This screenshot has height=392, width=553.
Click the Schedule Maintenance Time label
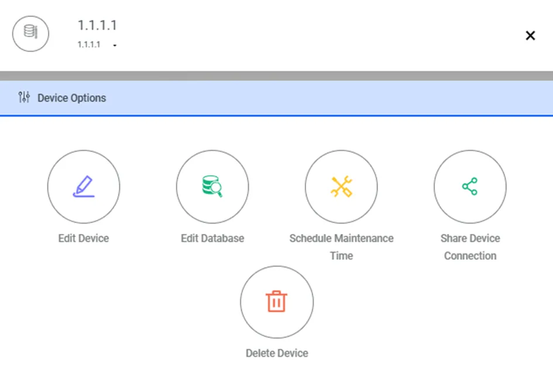tap(341, 247)
